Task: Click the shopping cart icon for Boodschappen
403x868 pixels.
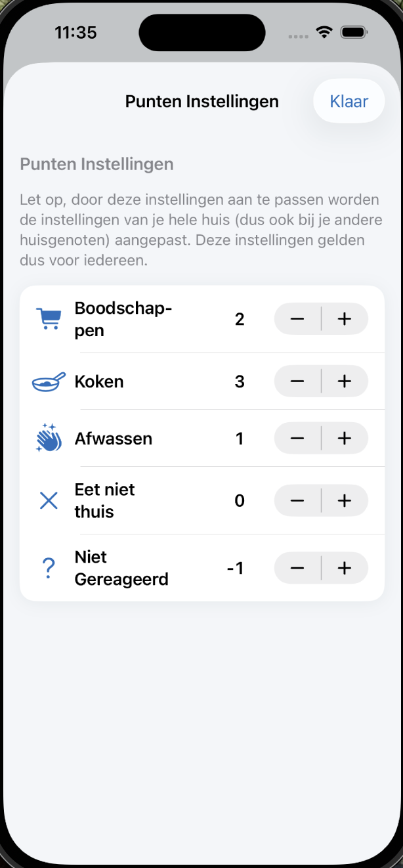Action: click(48, 319)
